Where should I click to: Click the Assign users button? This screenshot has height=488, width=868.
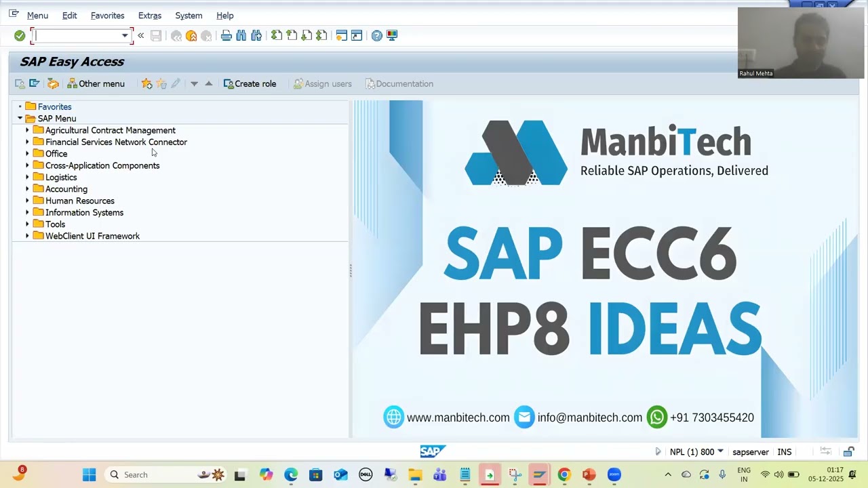tap(322, 84)
